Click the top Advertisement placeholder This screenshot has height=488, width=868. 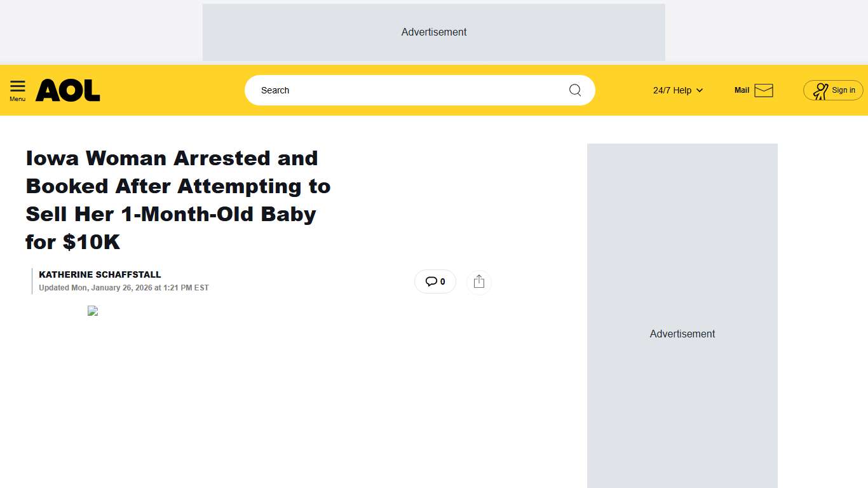[433, 32]
